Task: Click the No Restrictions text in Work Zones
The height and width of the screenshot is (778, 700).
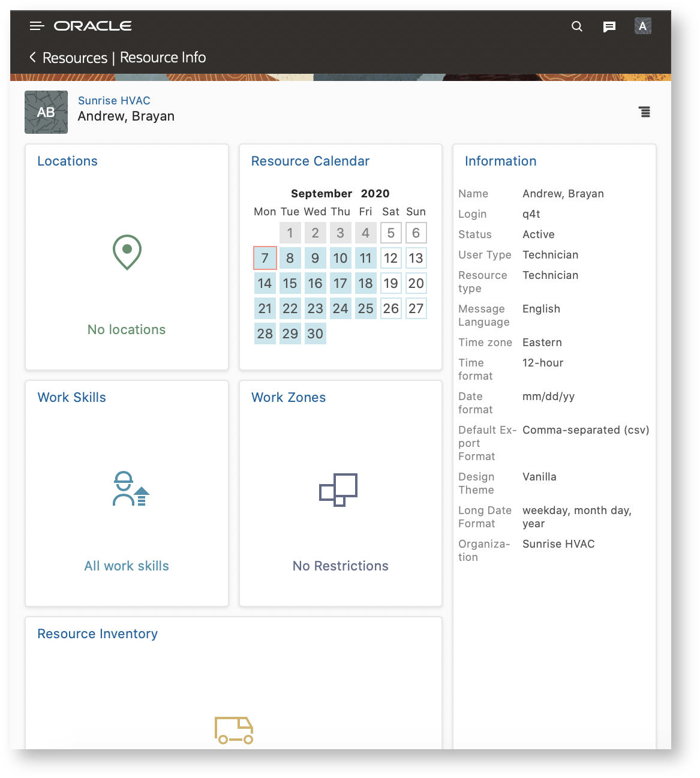Action: 340,566
